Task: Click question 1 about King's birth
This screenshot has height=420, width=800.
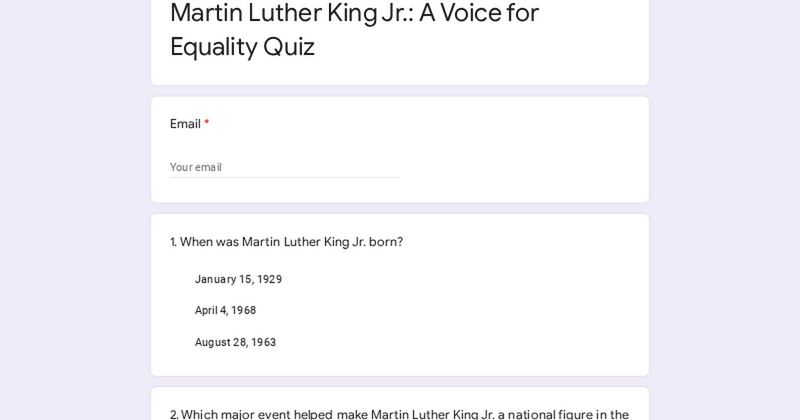Action: [286, 242]
